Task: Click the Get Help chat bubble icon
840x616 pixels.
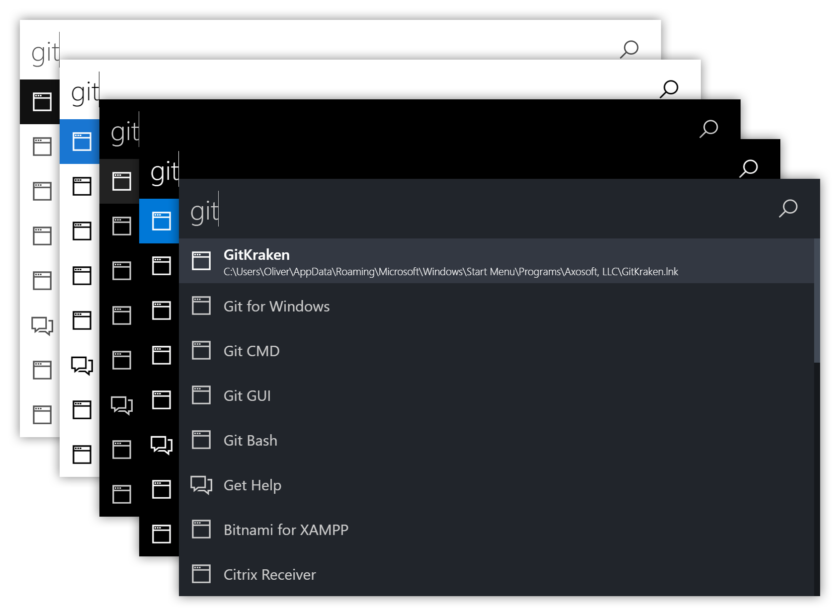Action: (201, 485)
